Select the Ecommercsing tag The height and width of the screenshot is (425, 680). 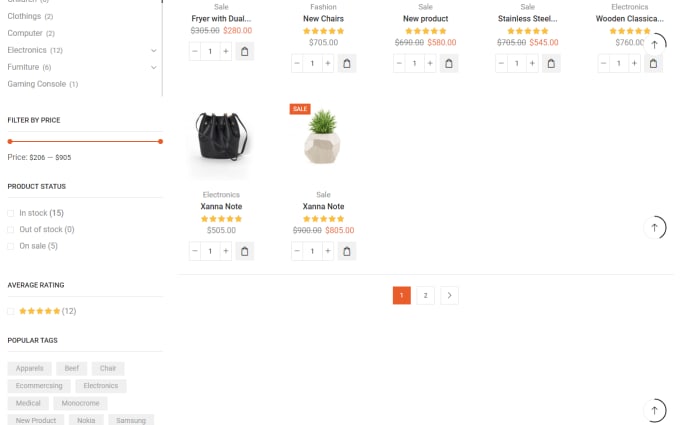pos(39,386)
